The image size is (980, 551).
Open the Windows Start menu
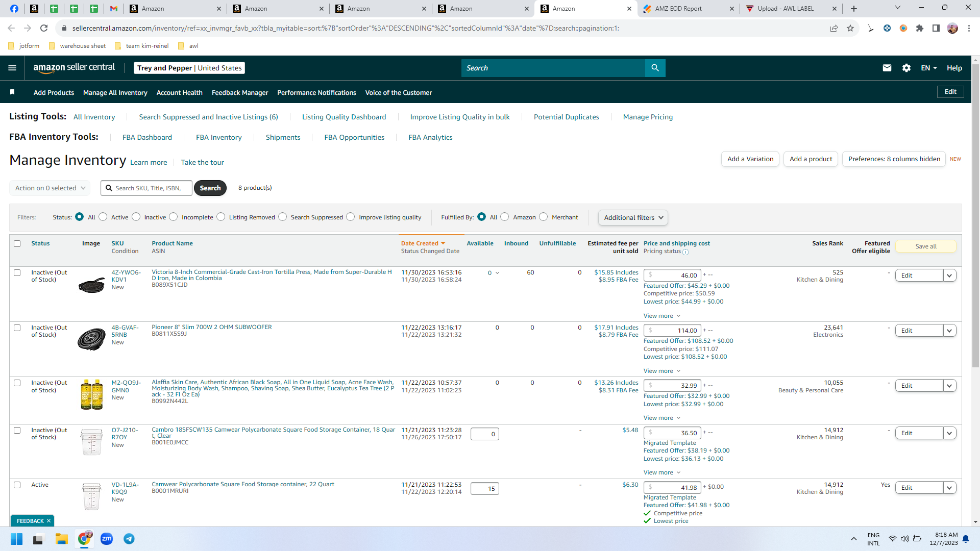click(17, 539)
